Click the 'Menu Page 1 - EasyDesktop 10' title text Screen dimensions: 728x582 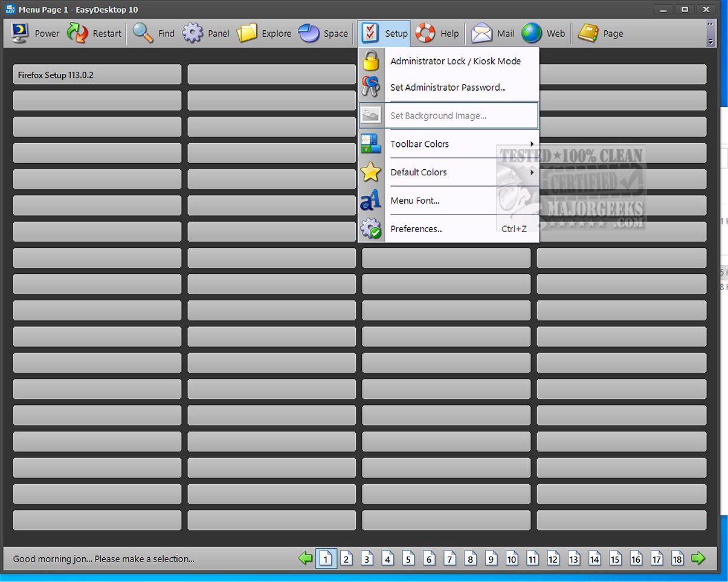pos(79,10)
